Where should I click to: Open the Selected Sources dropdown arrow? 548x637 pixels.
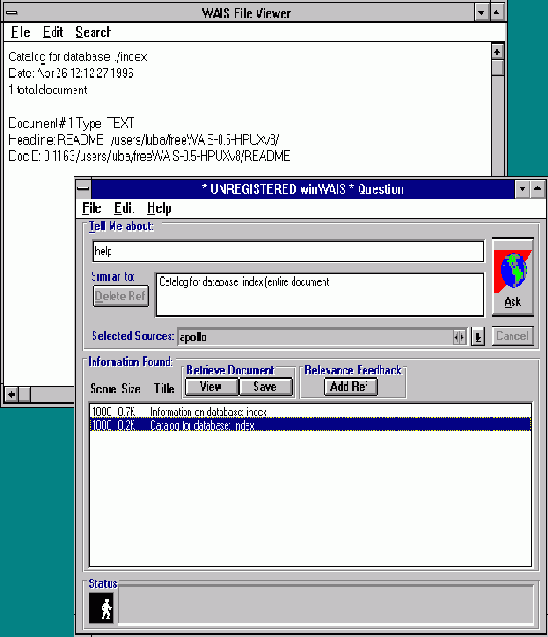[478, 337]
